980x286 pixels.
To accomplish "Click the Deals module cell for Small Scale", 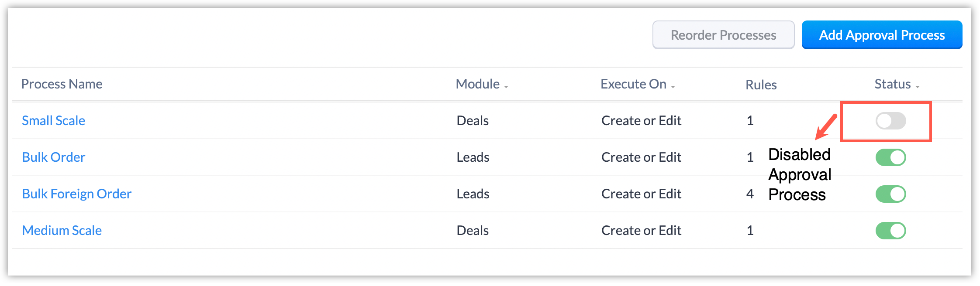I will (x=473, y=121).
